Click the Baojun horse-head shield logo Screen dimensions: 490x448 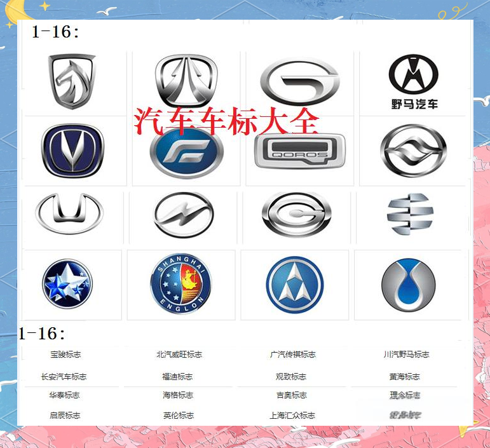pos(72,81)
